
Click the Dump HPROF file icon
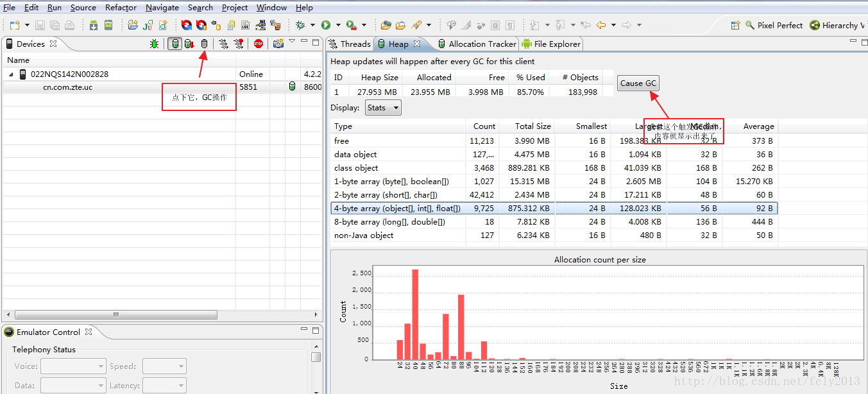pos(189,44)
